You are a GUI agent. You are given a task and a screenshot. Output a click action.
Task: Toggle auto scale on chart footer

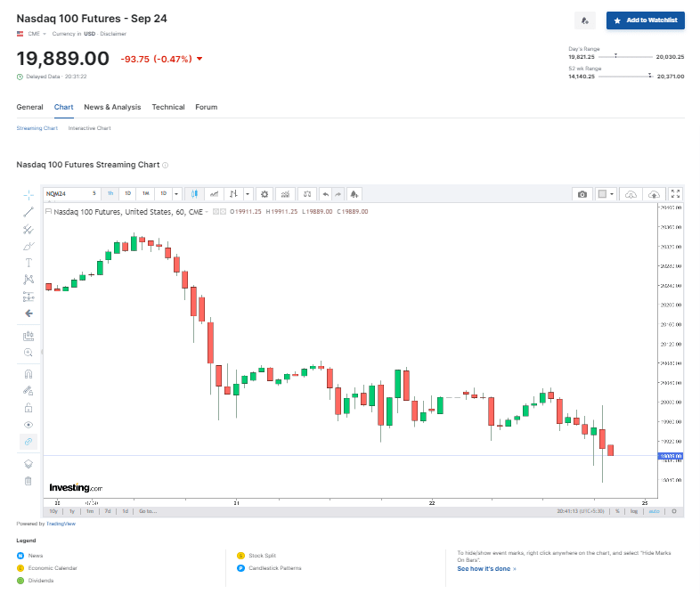pyautogui.click(x=654, y=511)
